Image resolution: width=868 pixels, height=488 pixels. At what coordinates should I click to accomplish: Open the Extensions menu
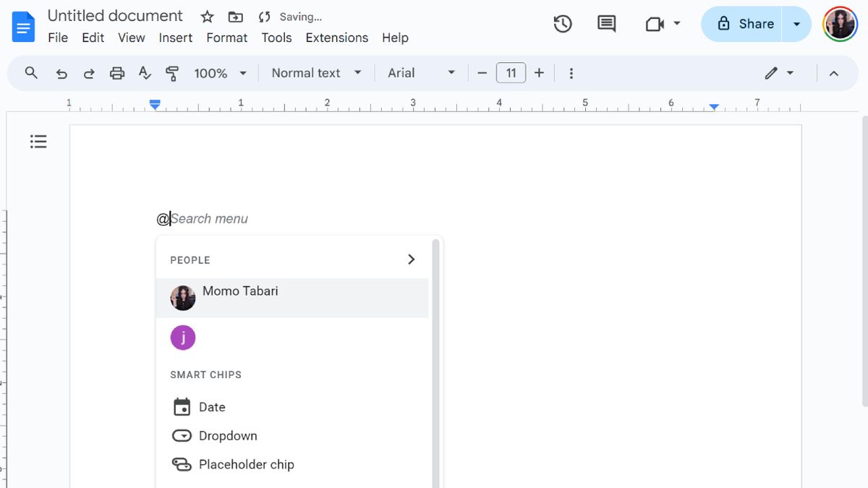pyautogui.click(x=336, y=38)
